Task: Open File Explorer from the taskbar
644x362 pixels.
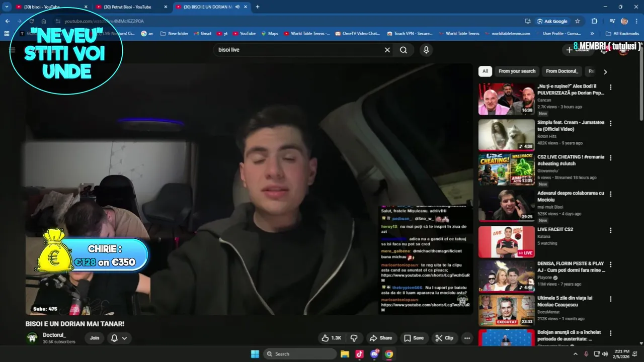Action: (345, 354)
